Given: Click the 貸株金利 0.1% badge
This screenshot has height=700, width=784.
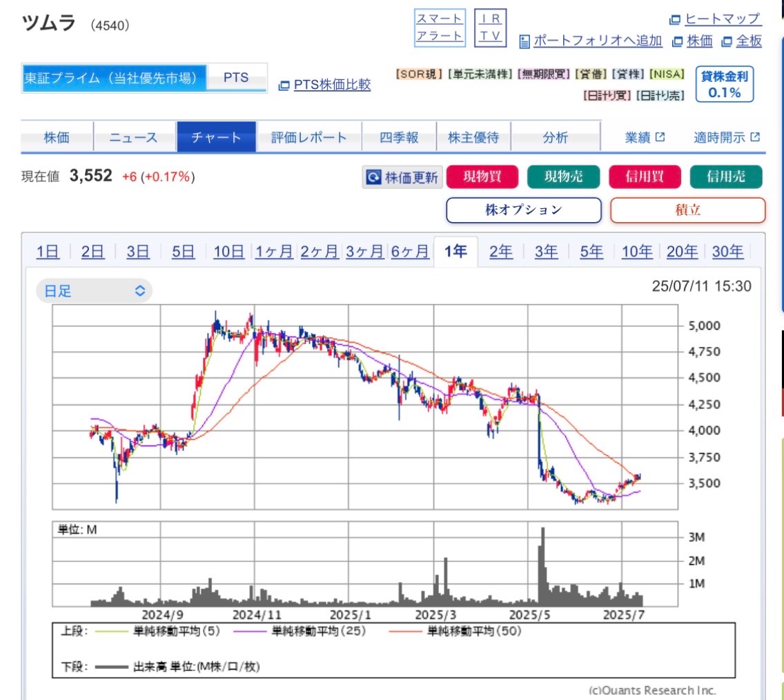Looking at the screenshot, I should coord(724,84).
